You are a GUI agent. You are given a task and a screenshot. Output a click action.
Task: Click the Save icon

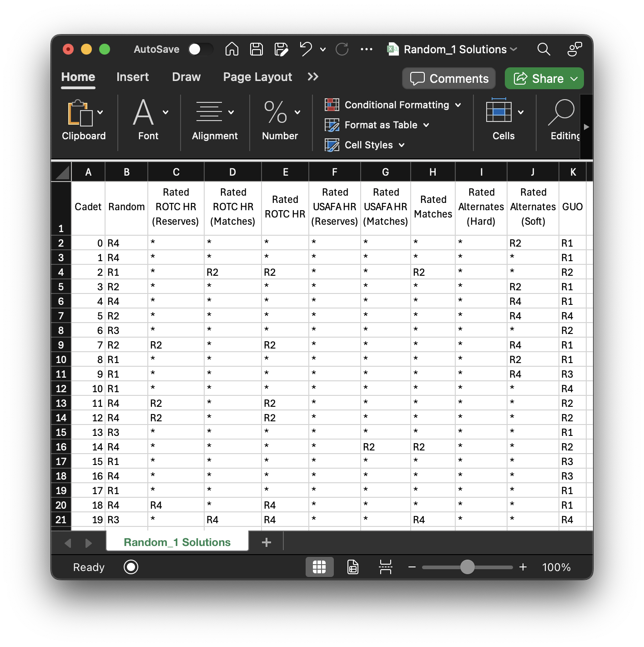[257, 49]
